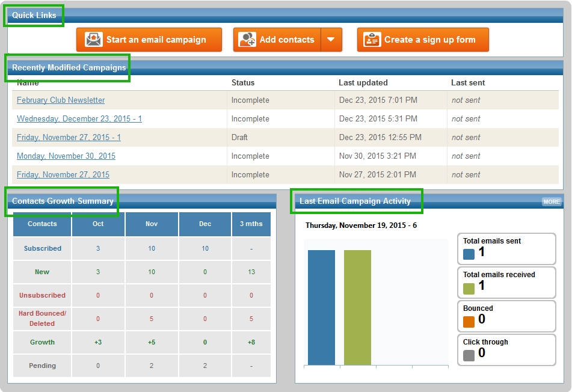Viewport: 572px width, 392px height.
Task: Click the green Total emails received swatch
Action: 469,288
